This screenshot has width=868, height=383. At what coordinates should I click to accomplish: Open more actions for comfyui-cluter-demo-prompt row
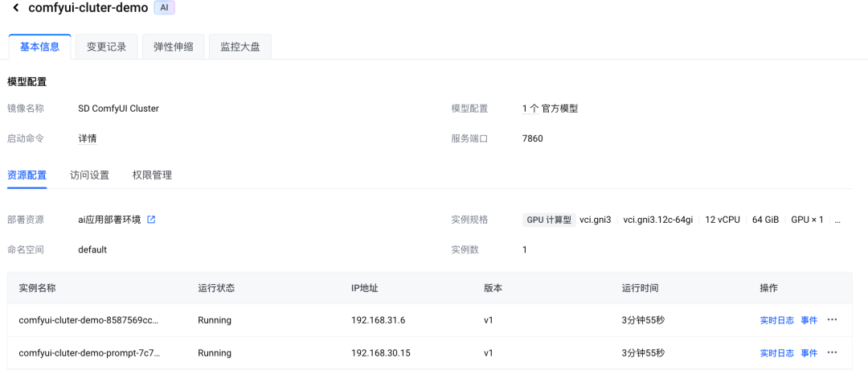coord(832,352)
